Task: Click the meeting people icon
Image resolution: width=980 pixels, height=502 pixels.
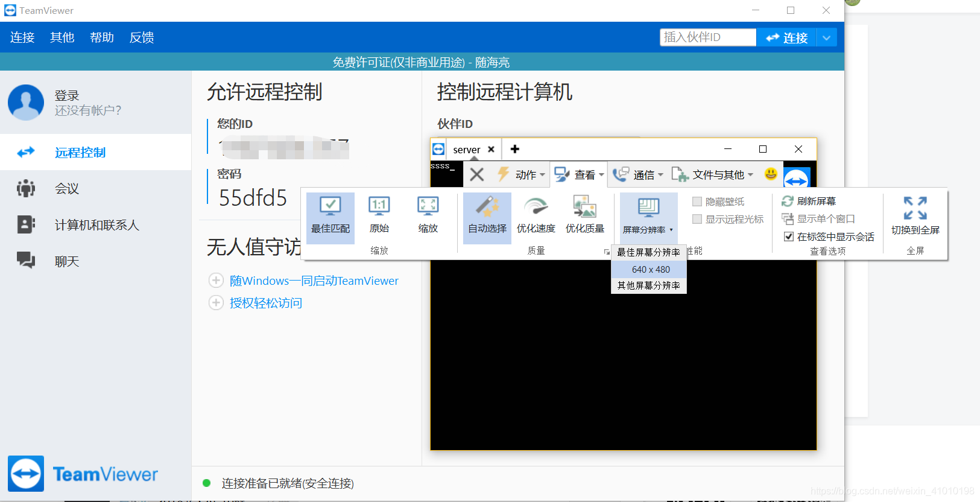Action: (x=26, y=188)
